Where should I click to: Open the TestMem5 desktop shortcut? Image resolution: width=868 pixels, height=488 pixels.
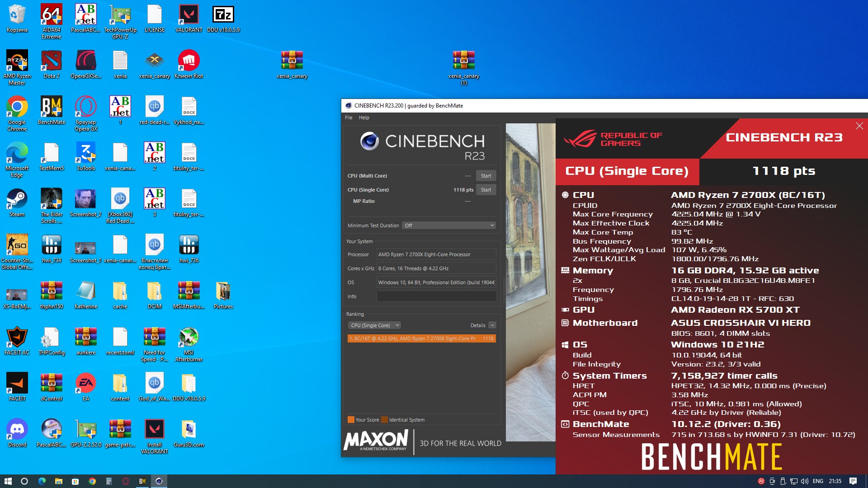pos(51,156)
